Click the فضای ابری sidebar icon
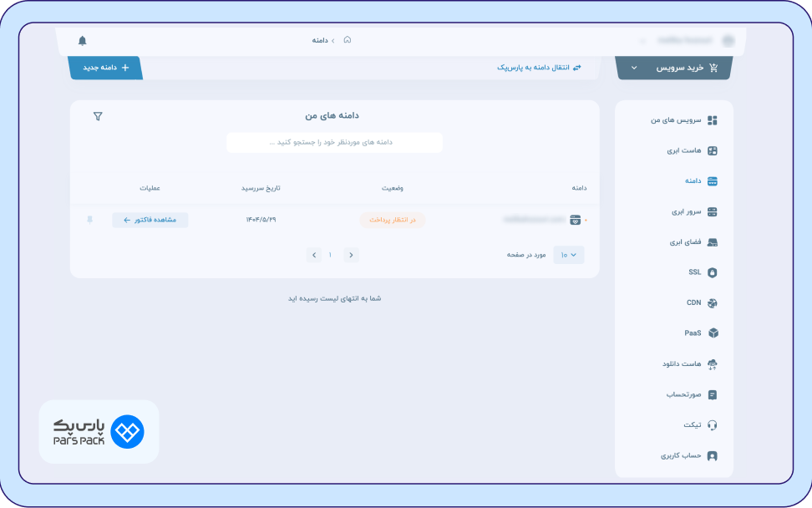Image resolution: width=812 pixels, height=508 pixels. [713, 242]
